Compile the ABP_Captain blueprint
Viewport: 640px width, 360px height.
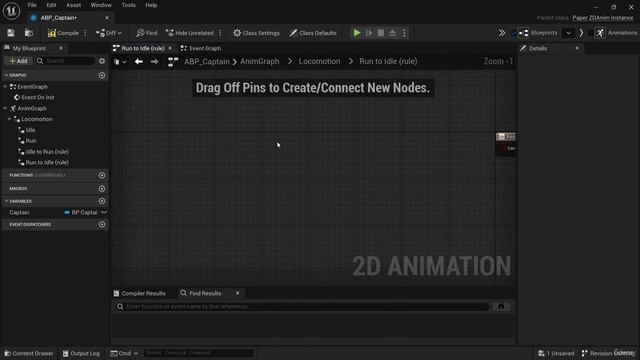63,33
